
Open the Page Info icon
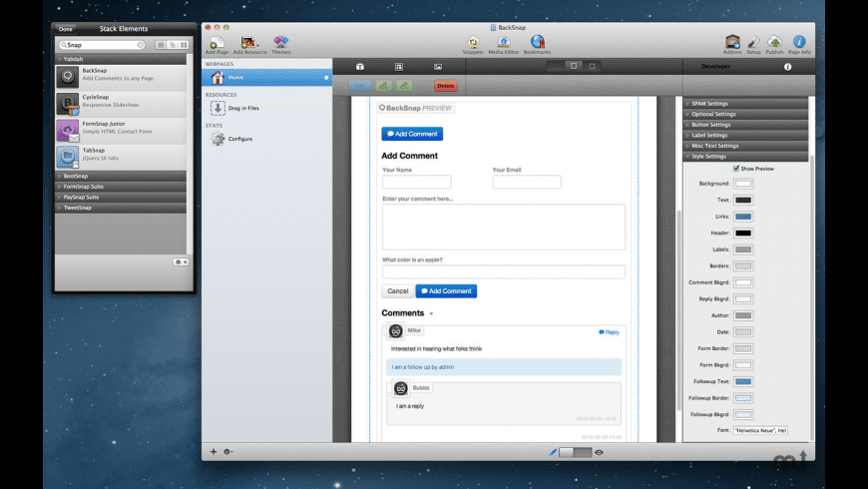[x=799, y=42]
